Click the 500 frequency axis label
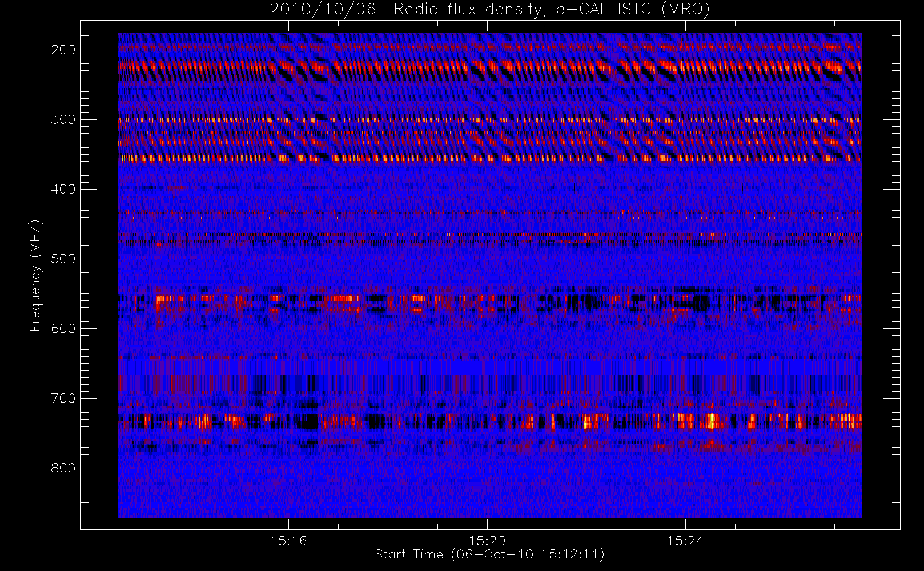The height and width of the screenshot is (571, 924). [63, 259]
